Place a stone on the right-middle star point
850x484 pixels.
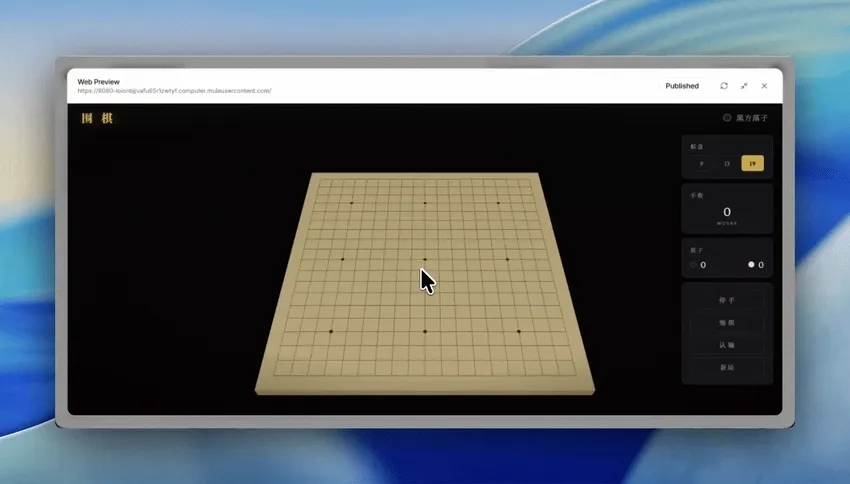click(507, 260)
